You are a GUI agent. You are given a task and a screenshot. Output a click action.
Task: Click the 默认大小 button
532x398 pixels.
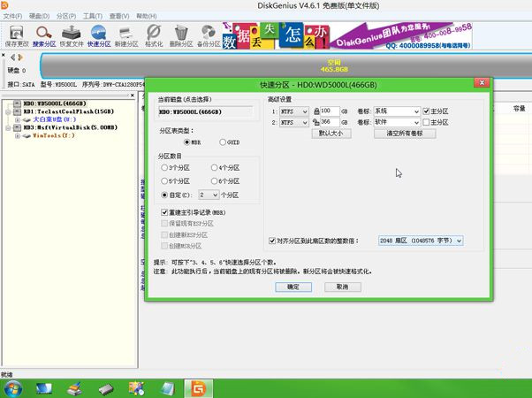point(331,134)
